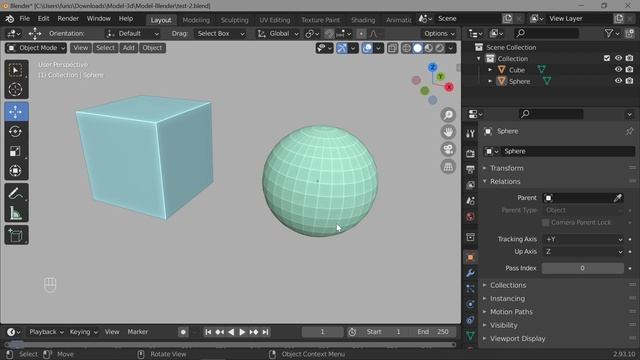This screenshot has width=640, height=360.
Task: Hide the Cube in viewport
Action: (618, 70)
